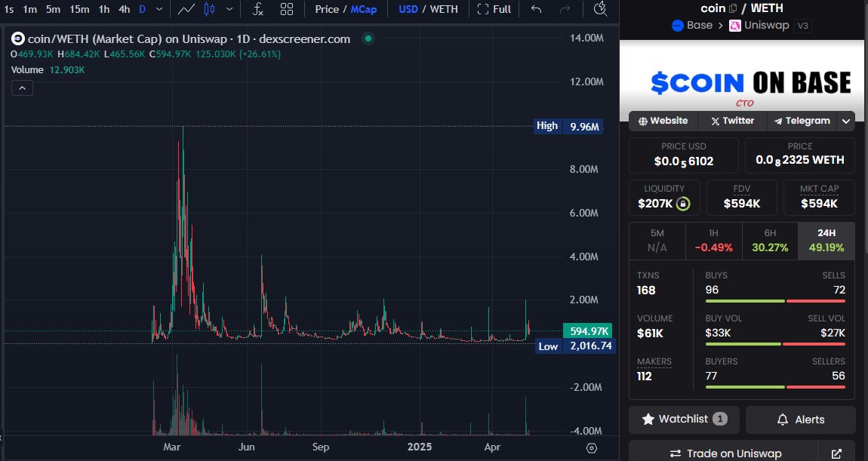The height and width of the screenshot is (461, 868).
Task: Open chart settings gear icon
Action: (x=592, y=447)
